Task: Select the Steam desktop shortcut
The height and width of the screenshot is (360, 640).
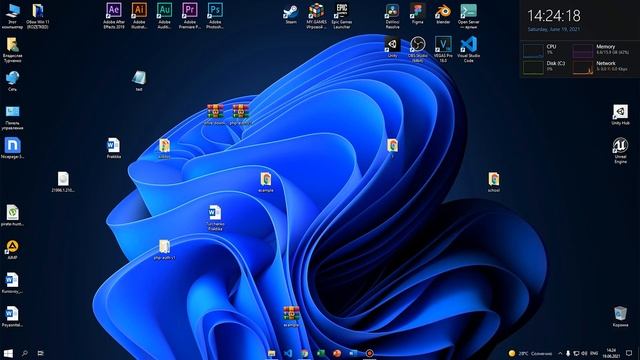Action: click(291, 14)
